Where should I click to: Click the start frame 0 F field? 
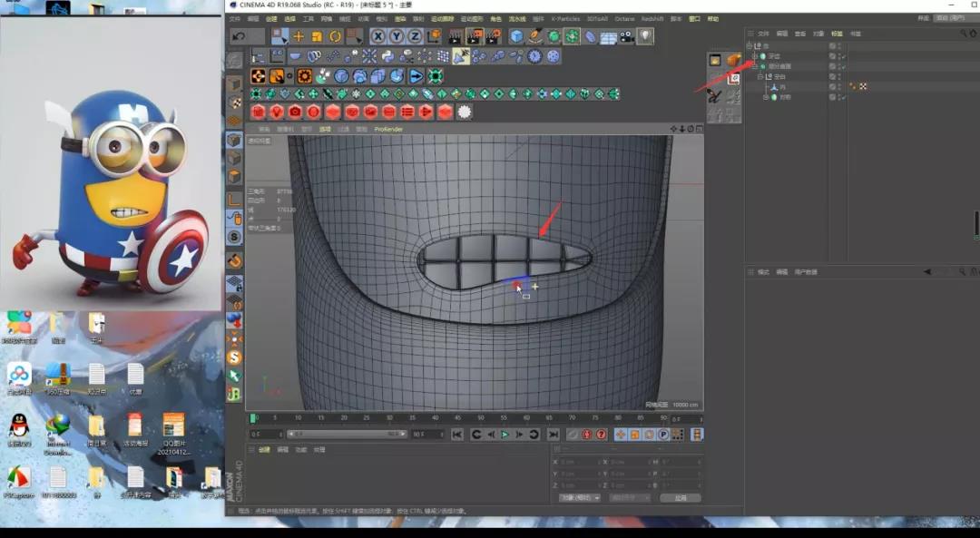click(266, 434)
